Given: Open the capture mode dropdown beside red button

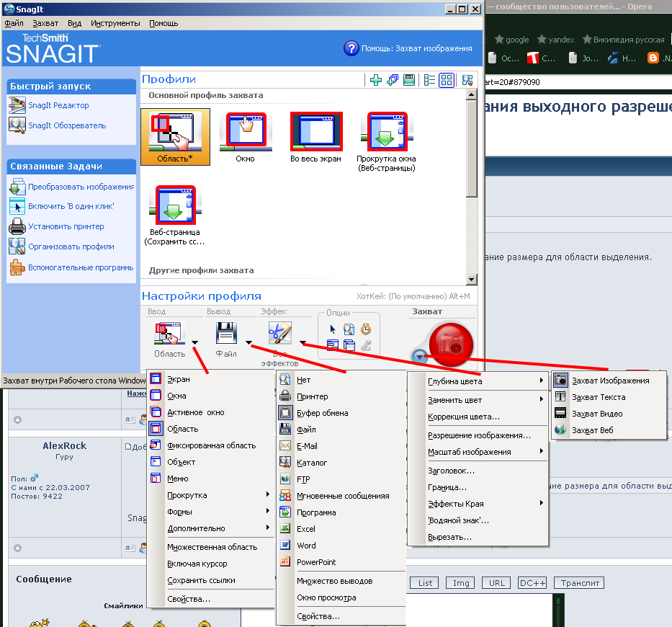Looking at the screenshot, I should click(x=420, y=356).
